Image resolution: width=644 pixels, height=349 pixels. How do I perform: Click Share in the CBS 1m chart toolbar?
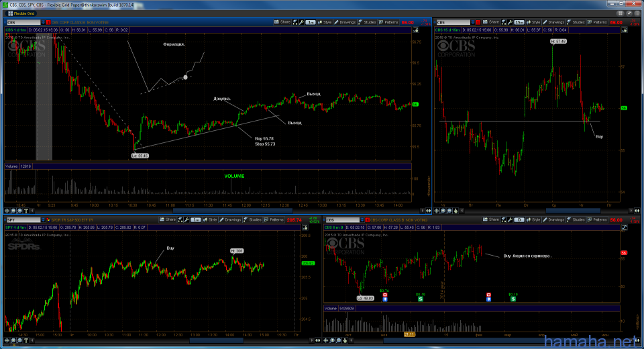coord(282,22)
